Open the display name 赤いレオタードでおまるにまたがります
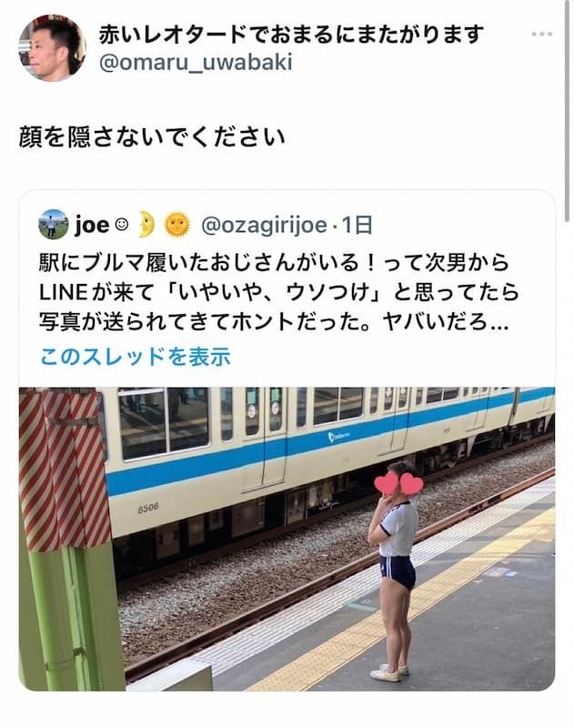This screenshot has width=574, height=728. 291,35
